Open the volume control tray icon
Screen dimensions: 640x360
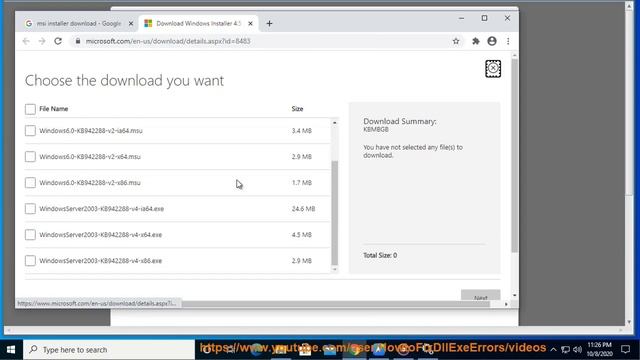click(x=577, y=349)
